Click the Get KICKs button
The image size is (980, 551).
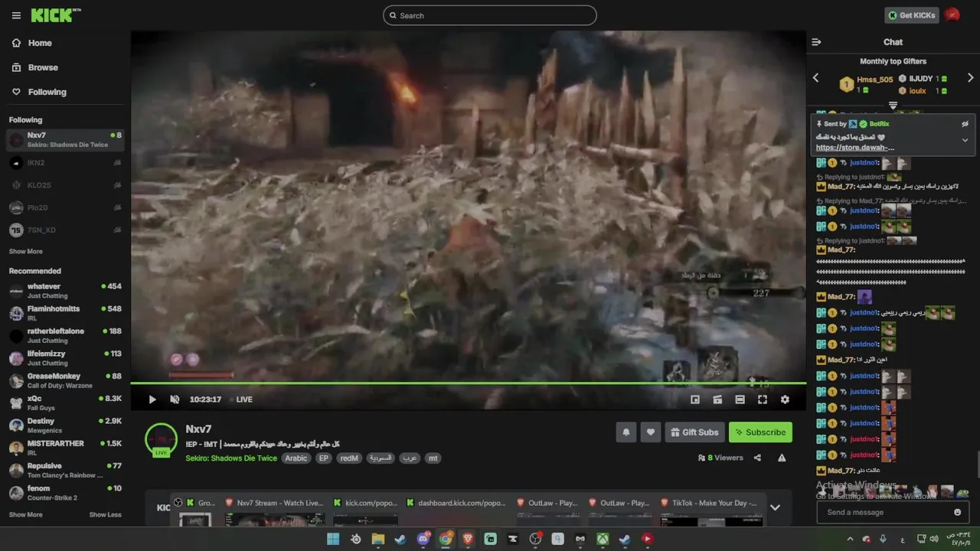click(911, 15)
